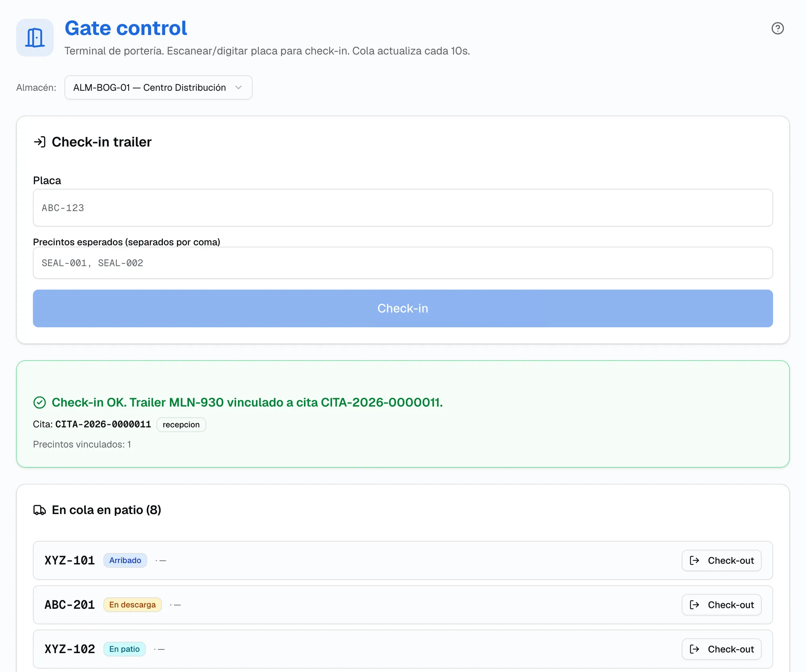
Task: Click the En descarga status badge
Action: click(x=132, y=605)
